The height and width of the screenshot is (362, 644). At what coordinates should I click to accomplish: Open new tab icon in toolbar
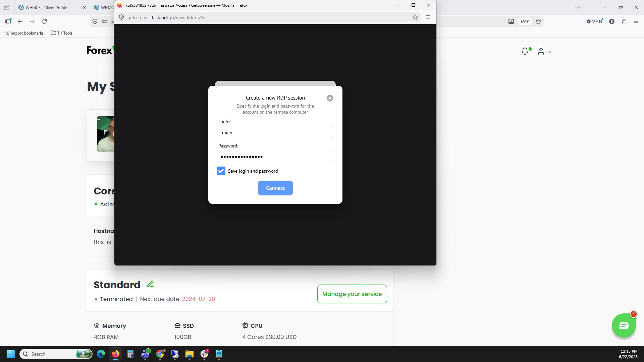coord(8,21)
